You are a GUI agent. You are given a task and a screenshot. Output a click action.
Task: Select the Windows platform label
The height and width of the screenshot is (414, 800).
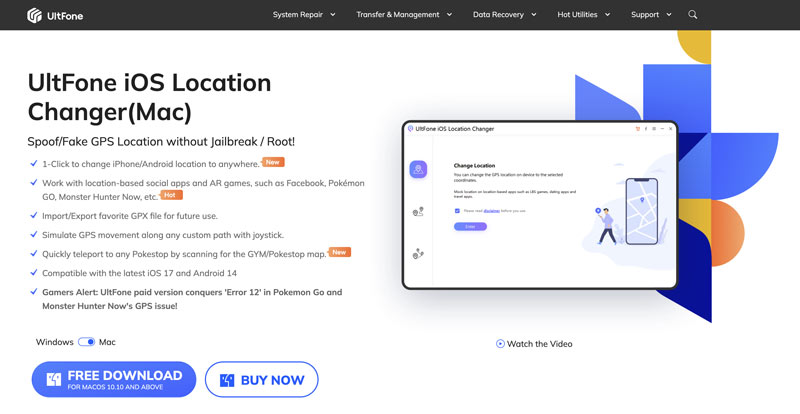click(x=54, y=342)
